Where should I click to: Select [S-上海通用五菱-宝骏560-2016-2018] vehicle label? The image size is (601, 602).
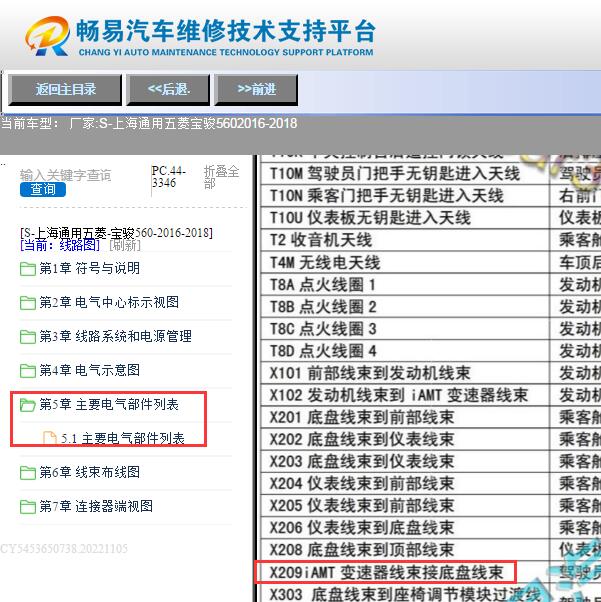pos(116,233)
